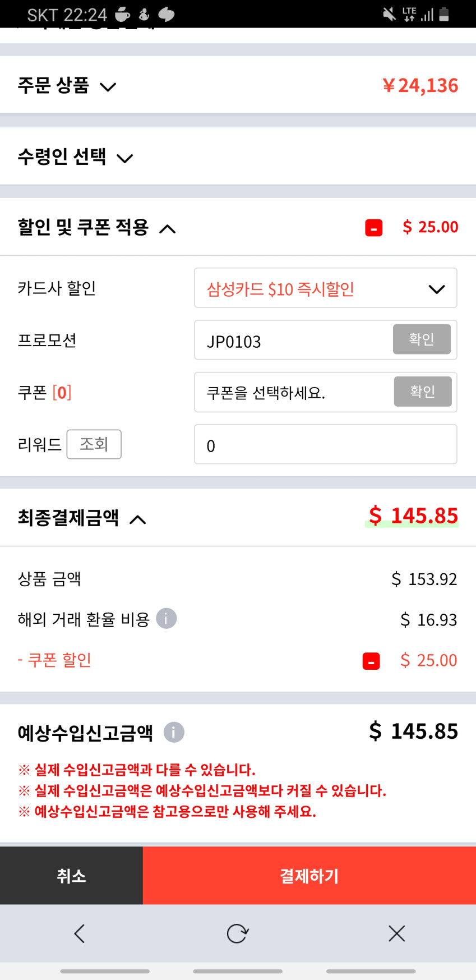476x980 pixels.
Task: Tap red minus icon in 쿠폰 할인 row
Action: pyautogui.click(x=371, y=661)
